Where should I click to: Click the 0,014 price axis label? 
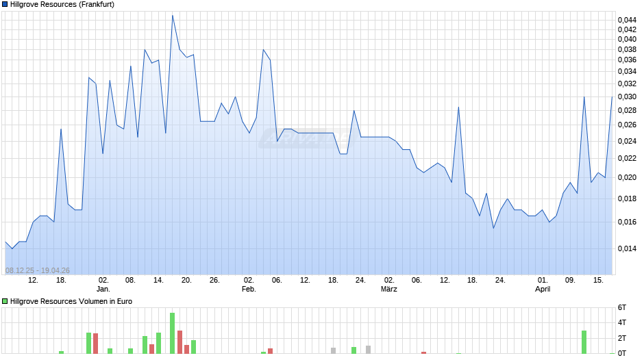tap(627, 248)
